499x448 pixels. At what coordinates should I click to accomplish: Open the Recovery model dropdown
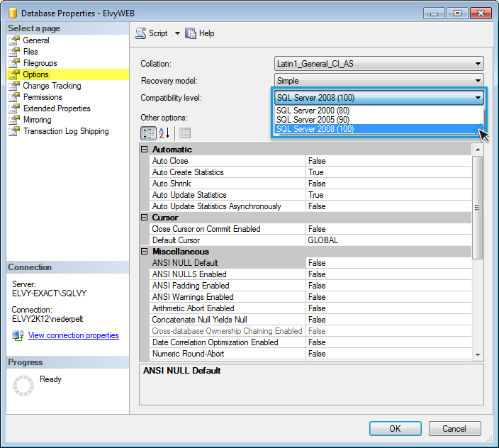(379, 81)
